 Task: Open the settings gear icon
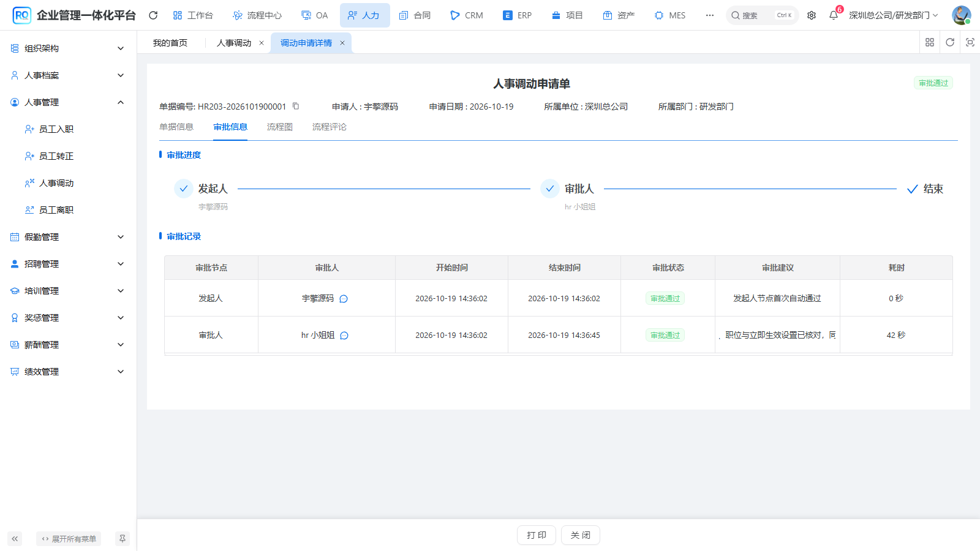(812, 15)
